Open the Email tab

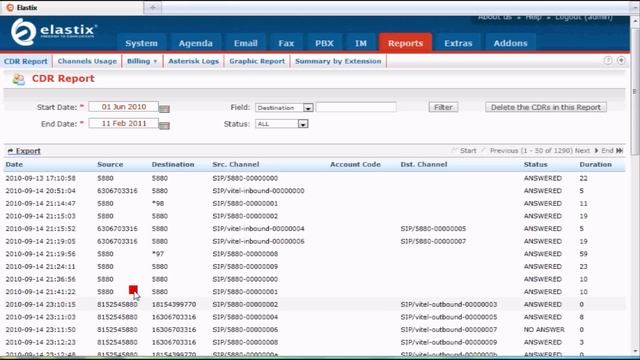[x=246, y=43]
